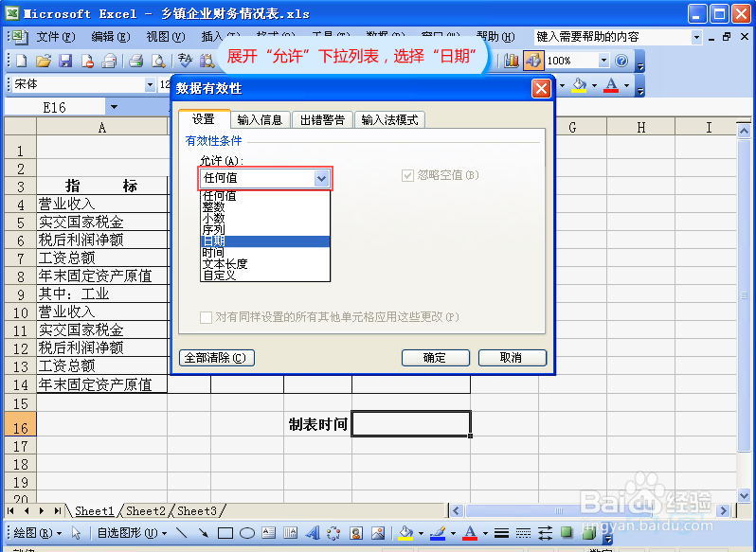The width and height of the screenshot is (756, 552).
Task: Open Microsoft Excel Help icon
Action: click(x=622, y=61)
